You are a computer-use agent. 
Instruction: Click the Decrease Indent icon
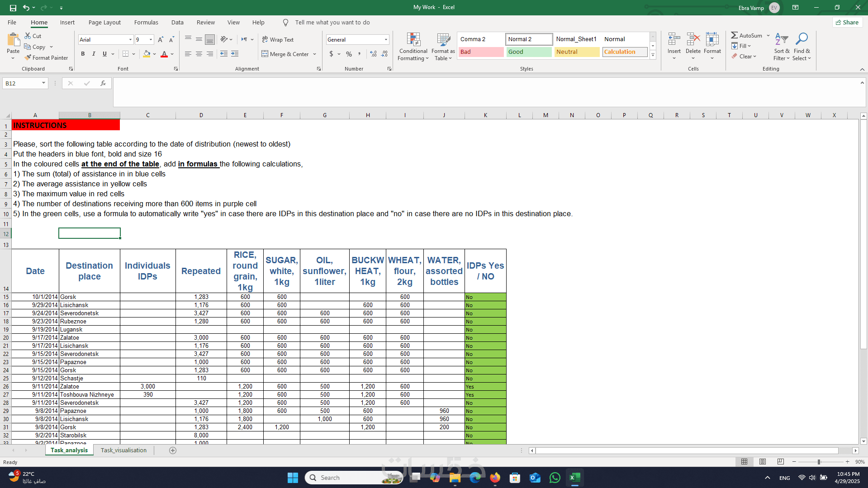coord(224,54)
